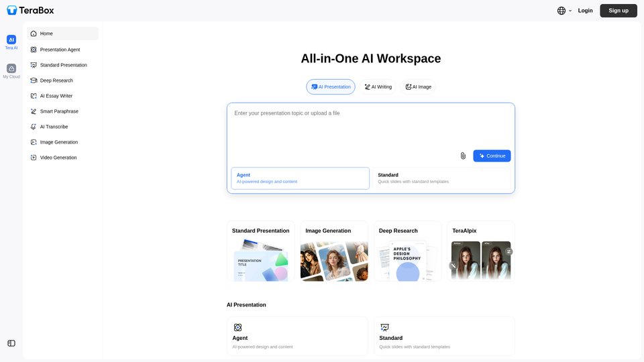Image resolution: width=644 pixels, height=362 pixels.
Task: Click the TeraBox logo
Action: (30, 10)
